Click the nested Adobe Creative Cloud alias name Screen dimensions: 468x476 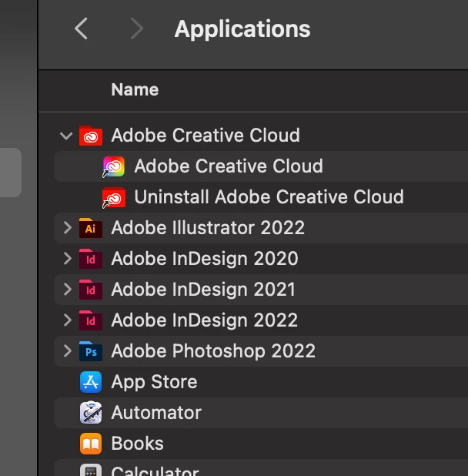tap(229, 166)
